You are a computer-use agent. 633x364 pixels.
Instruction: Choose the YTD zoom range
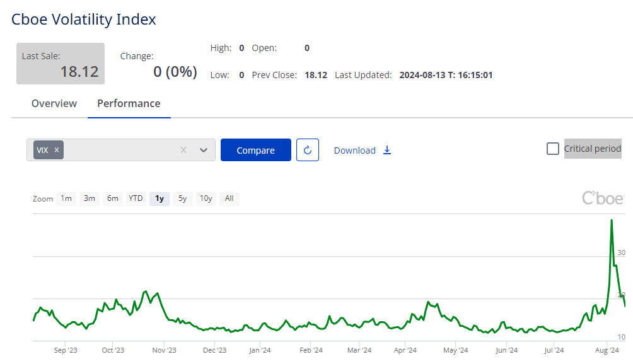click(x=136, y=198)
